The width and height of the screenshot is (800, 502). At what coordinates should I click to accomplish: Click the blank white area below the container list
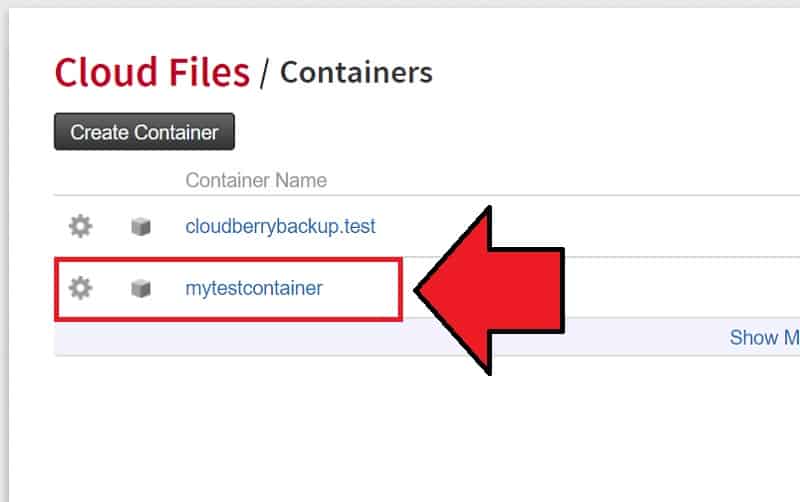tap(403, 429)
